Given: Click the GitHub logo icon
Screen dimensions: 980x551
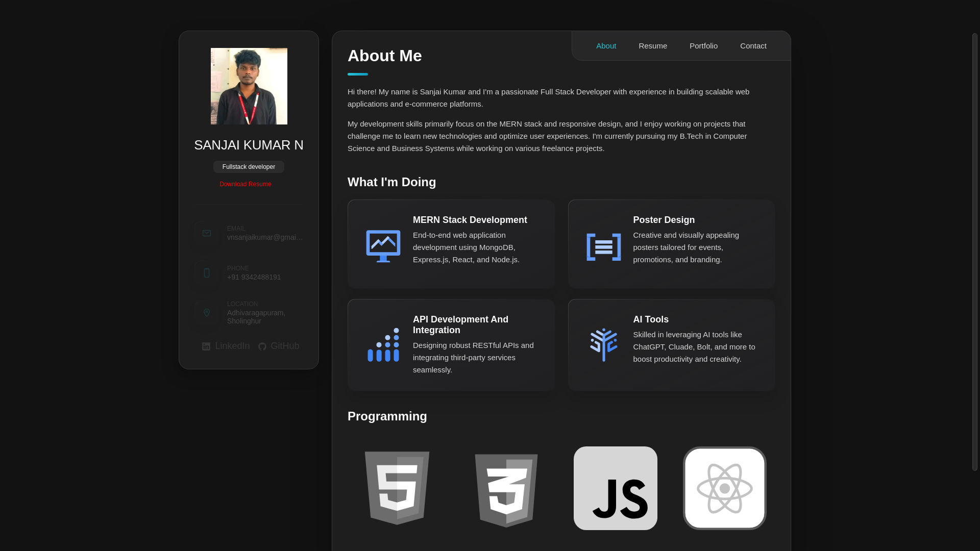Looking at the screenshot, I should click(x=262, y=346).
